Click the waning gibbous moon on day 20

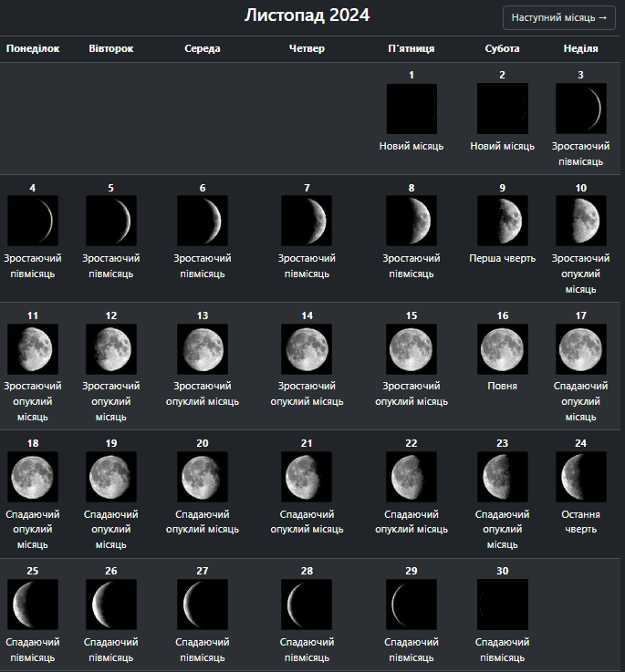click(x=203, y=477)
